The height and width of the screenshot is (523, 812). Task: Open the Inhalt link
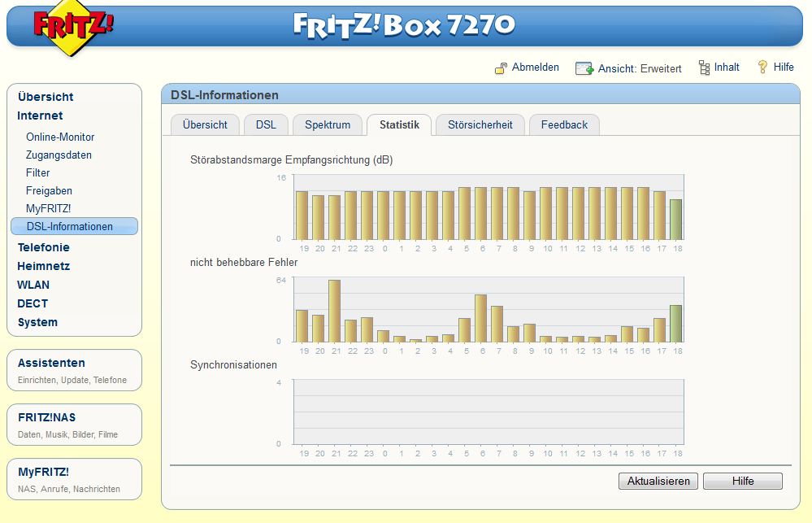727,68
